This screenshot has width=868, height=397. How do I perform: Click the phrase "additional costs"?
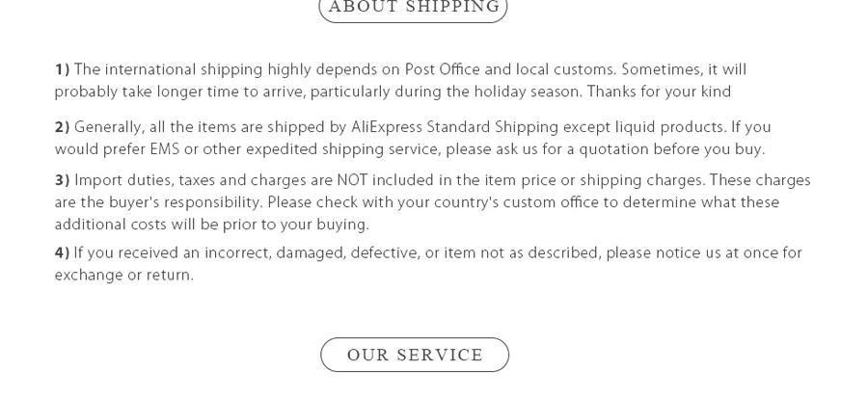[x=110, y=225]
